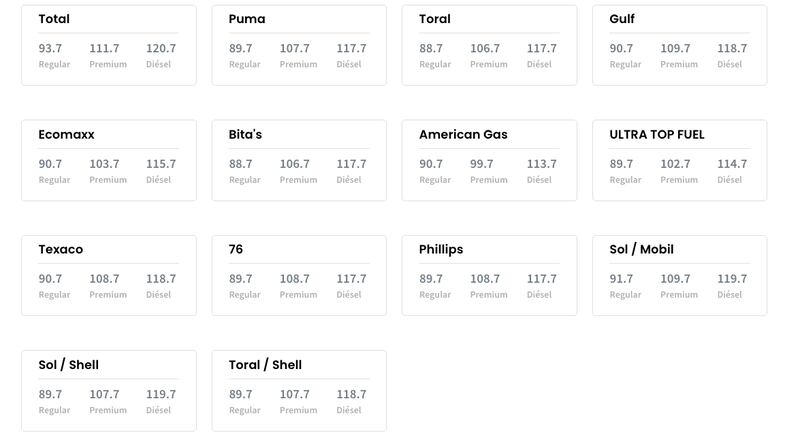Screen dimensions: 800x437
Task: Click the Bita's card heading
Action: click(245, 135)
